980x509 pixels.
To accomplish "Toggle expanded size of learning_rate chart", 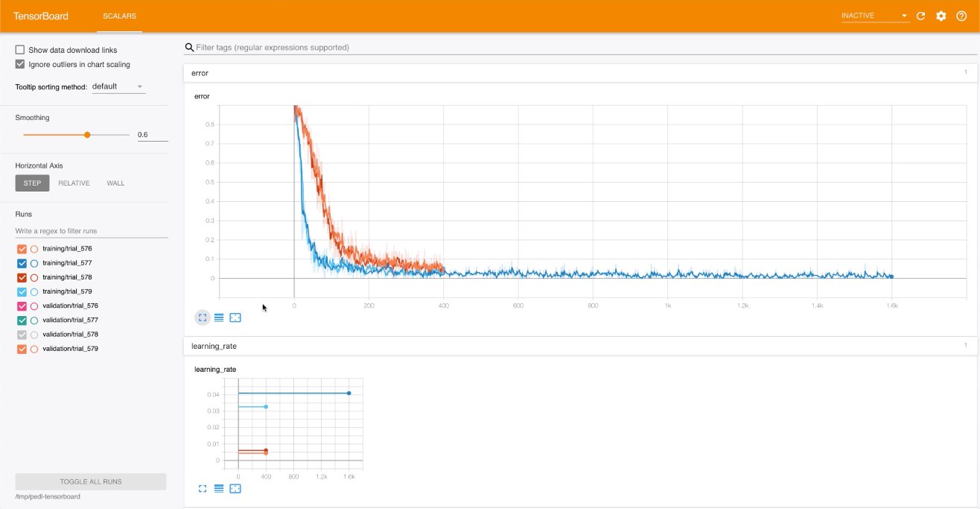I will [203, 489].
